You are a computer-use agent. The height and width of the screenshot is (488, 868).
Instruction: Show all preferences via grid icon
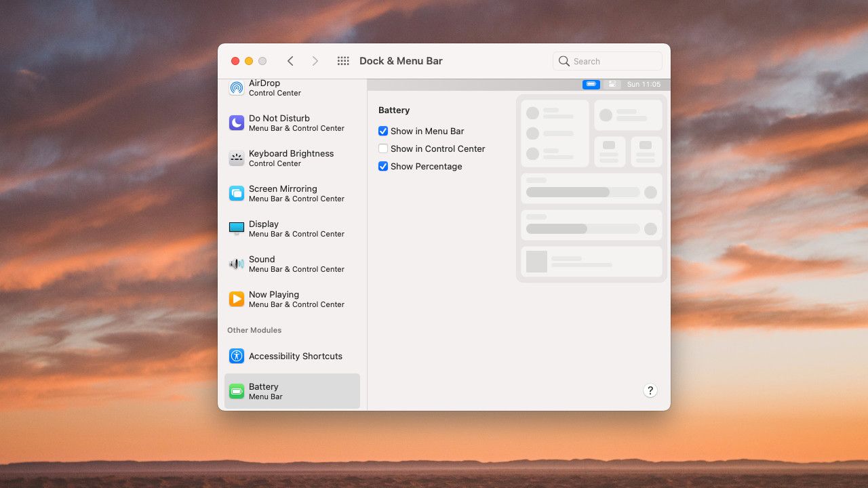(343, 61)
